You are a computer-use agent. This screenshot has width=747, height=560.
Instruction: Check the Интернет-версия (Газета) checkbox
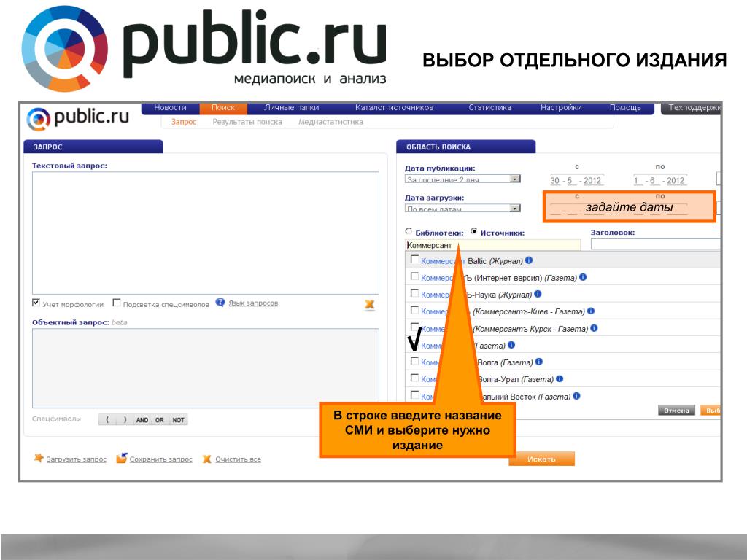(414, 276)
